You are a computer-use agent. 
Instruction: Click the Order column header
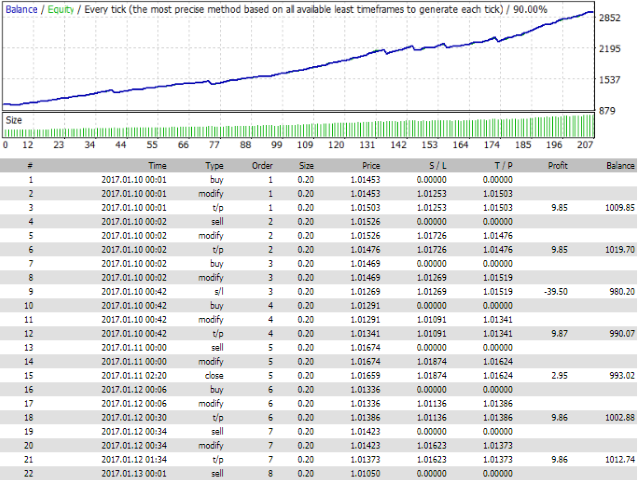click(x=262, y=166)
